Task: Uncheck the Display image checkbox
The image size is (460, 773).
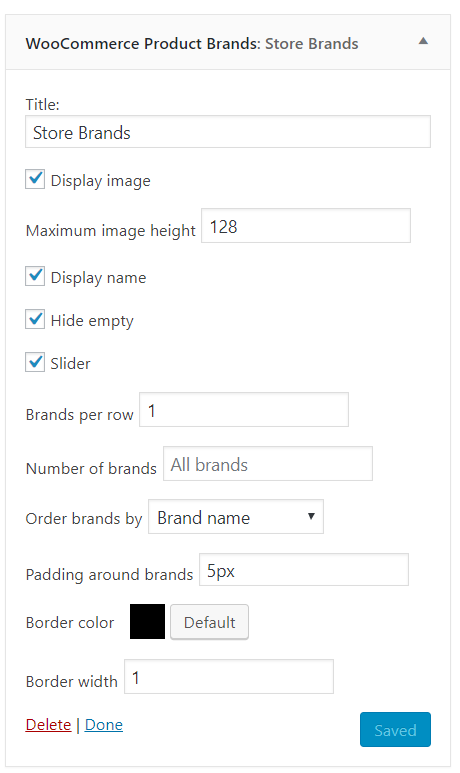Action: point(35,179)
